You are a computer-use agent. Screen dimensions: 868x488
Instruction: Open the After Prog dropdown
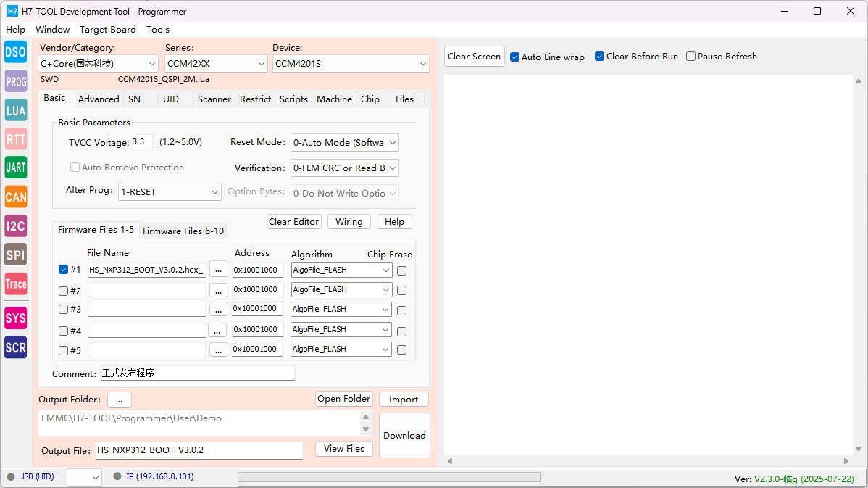click(x=170, y=191)
